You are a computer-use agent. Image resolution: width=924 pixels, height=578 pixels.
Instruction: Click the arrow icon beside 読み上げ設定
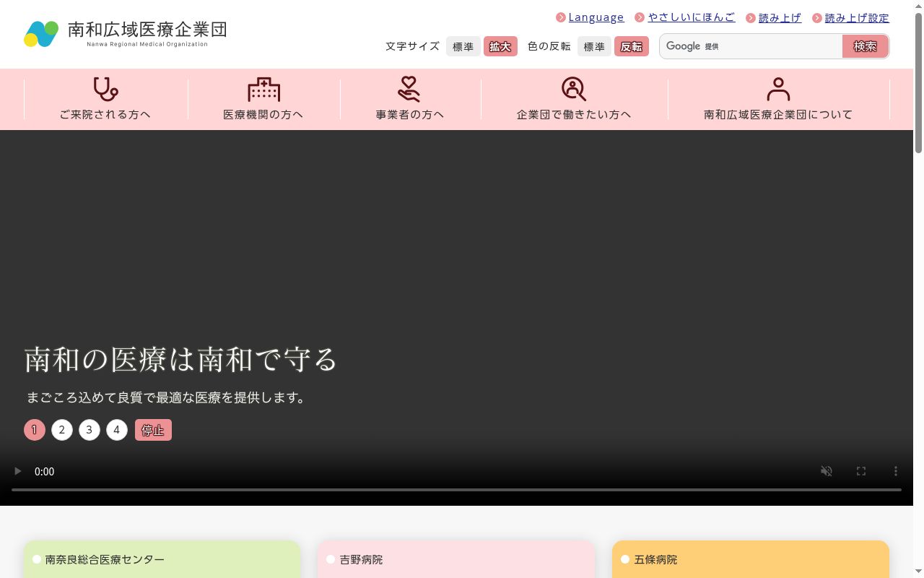click(817, 18)
